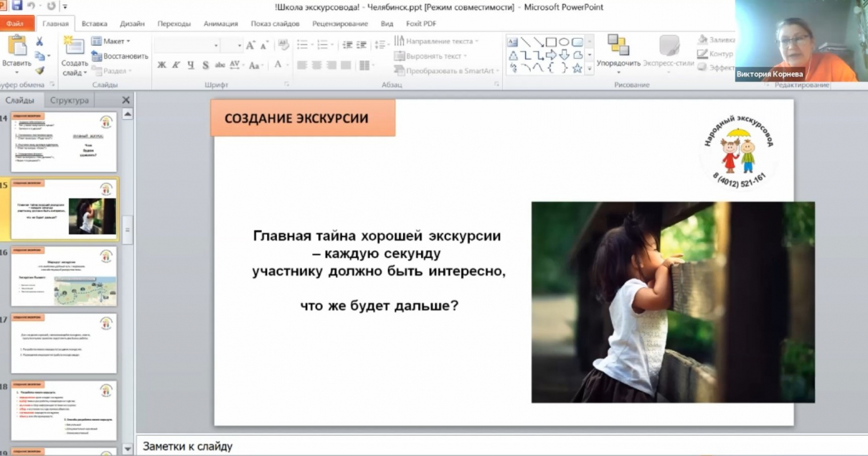Select the triangle shape in gallery
The width and height of the screenshot is (868, 456).
[x=513, y=55]
